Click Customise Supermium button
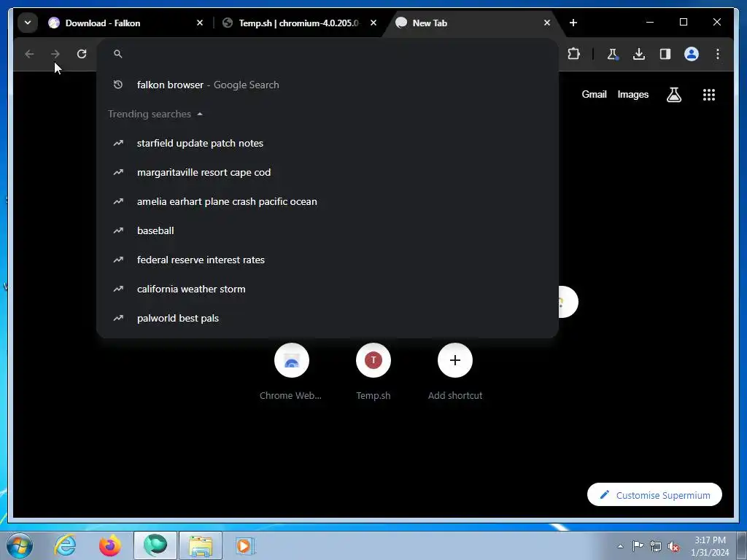This screenshot has height=560, width=747. pos(654,495)
